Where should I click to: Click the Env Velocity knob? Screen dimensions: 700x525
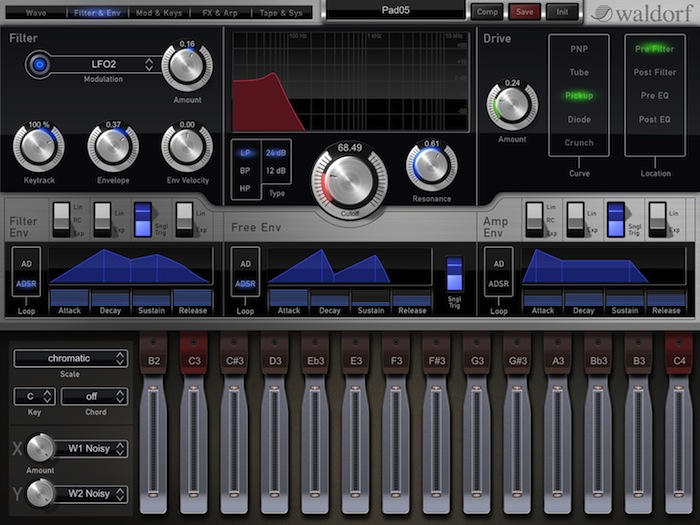point(186,148)
